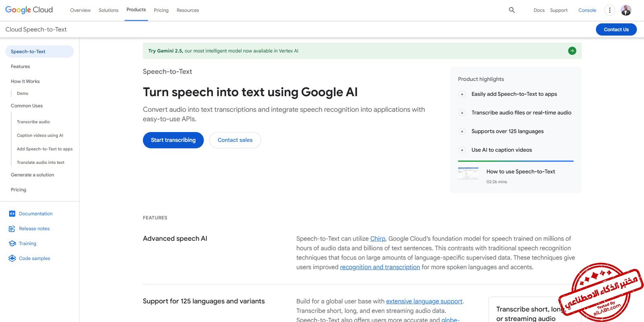The height and width of the screenshot is (322, 644).
Task: Click the Training graduation cap icon
Action: pyautogui.click(x=12, y=244)
